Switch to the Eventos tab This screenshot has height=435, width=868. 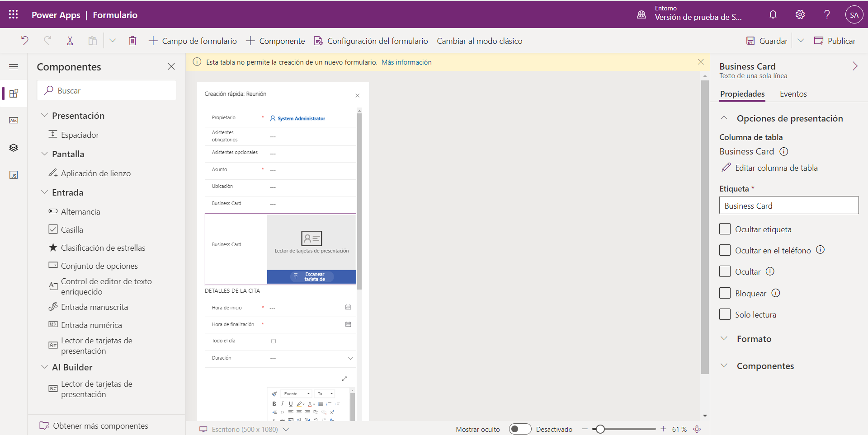tap(793, 94)
